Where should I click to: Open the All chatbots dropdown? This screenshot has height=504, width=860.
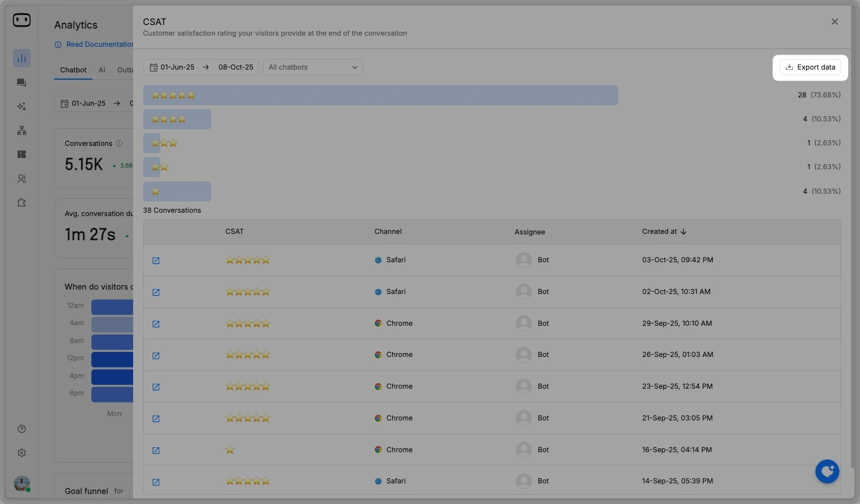(312, 67)
